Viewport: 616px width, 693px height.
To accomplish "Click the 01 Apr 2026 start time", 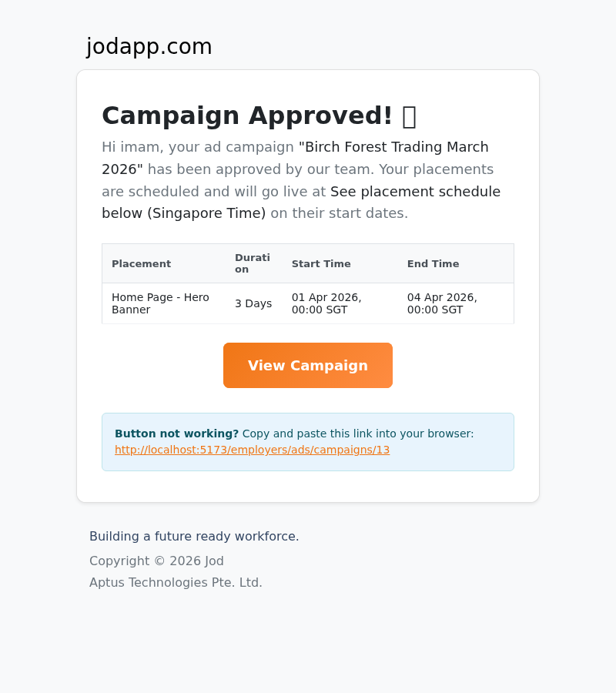I will click(326, 303).
